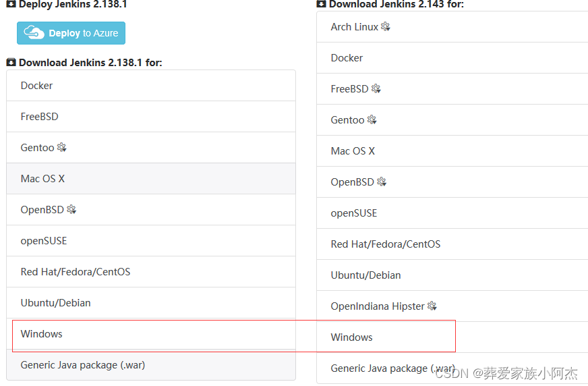
Task: Download Generic Java package (.war) for 2.138.1
Action: coord(151,365)
